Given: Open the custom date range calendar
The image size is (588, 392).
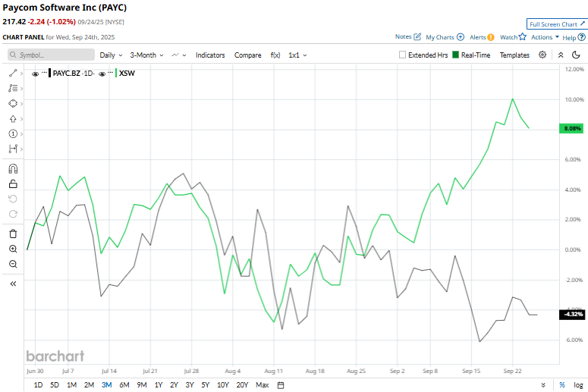Looking at the screenshot, I should (281, 385).
